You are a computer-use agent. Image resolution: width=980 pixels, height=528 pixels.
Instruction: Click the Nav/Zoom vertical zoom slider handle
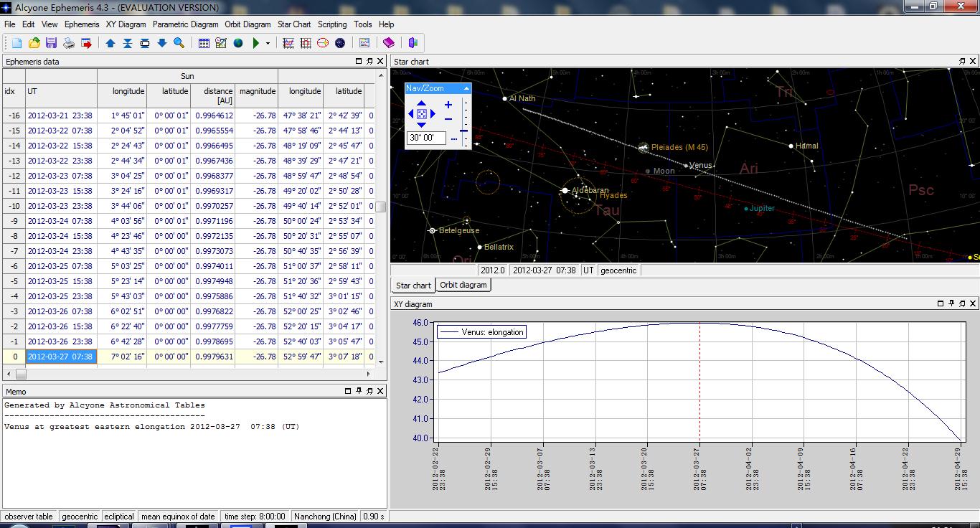[463, 131]
